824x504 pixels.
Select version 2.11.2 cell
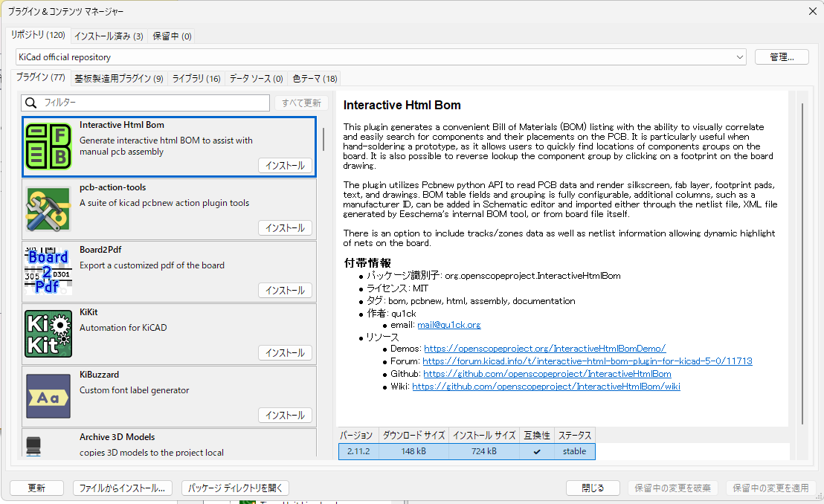point(358,451)
